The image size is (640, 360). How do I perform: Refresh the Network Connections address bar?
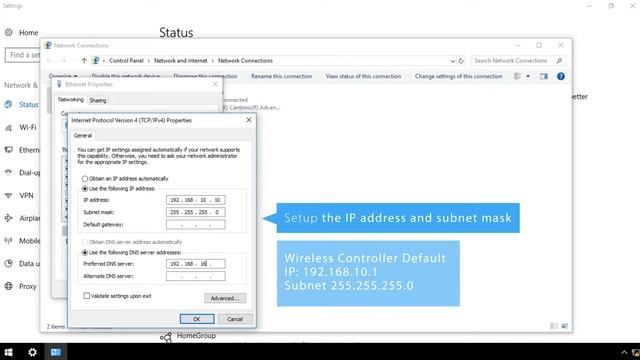coord(461,61)
